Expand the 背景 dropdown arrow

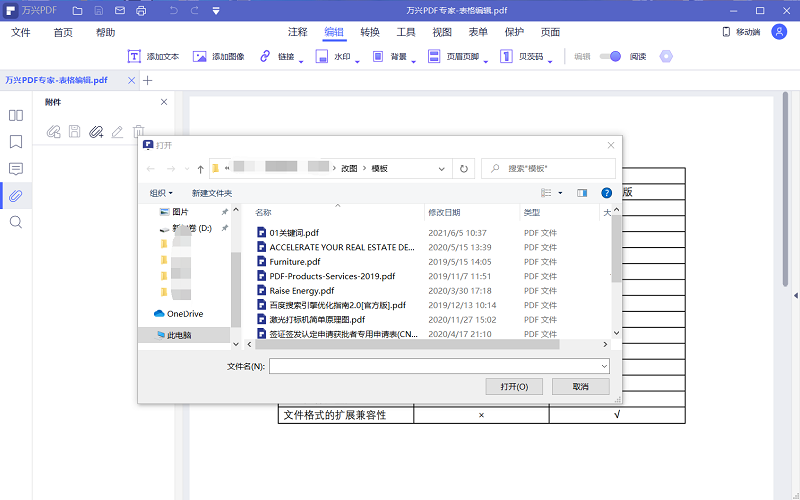[x=413, y=61]
